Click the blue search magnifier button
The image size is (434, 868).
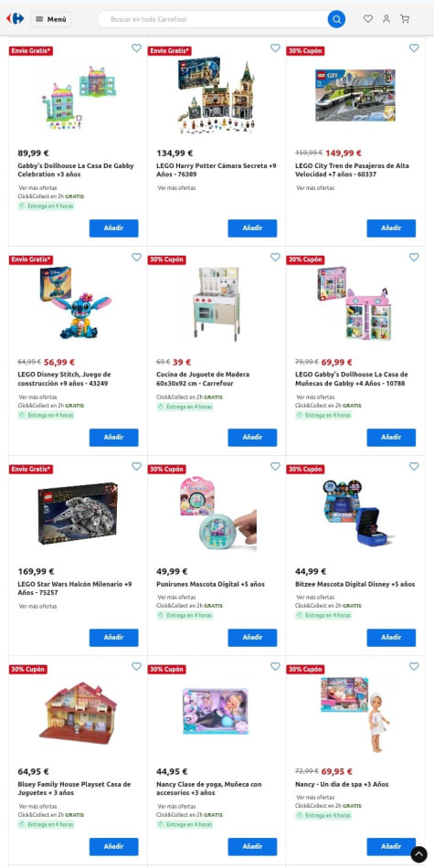(336, 19)
